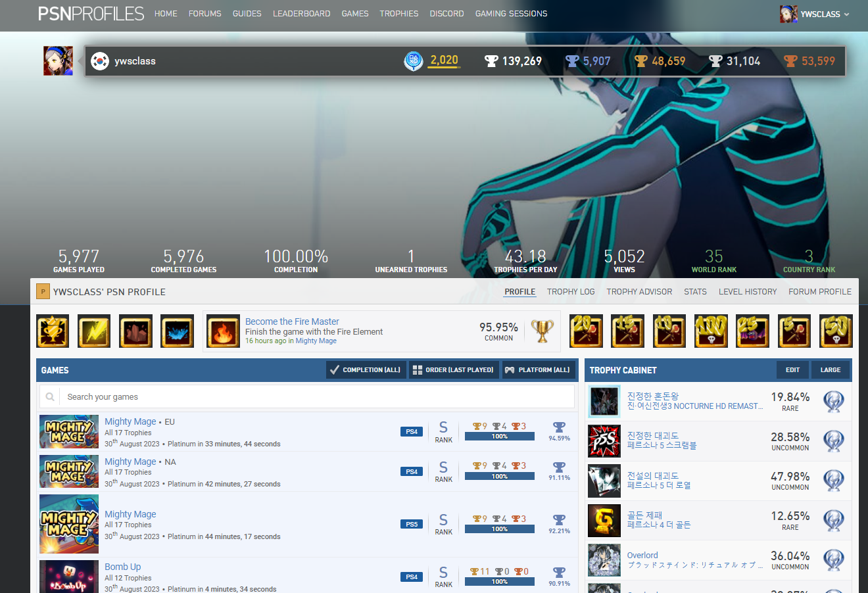Open the milestone icon numbered 50
868x593 pixels.
point(836,331)
